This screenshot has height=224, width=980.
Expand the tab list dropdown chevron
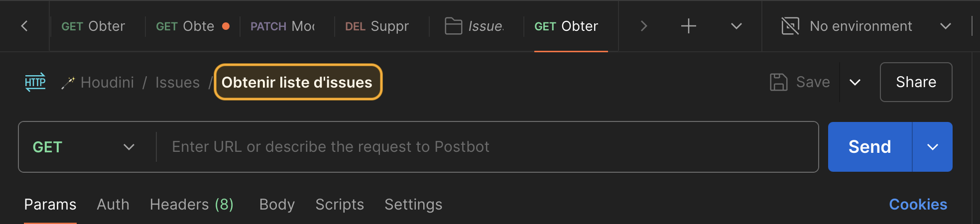(736, 26)
